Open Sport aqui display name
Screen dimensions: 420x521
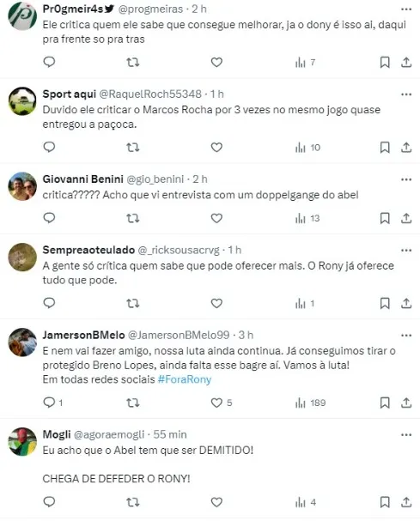click(70, 94)
